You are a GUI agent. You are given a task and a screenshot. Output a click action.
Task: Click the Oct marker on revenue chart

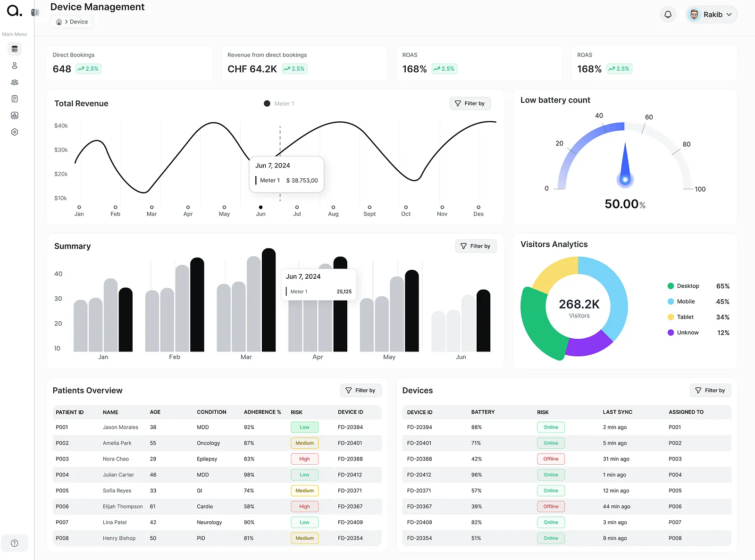coord(406,207)
